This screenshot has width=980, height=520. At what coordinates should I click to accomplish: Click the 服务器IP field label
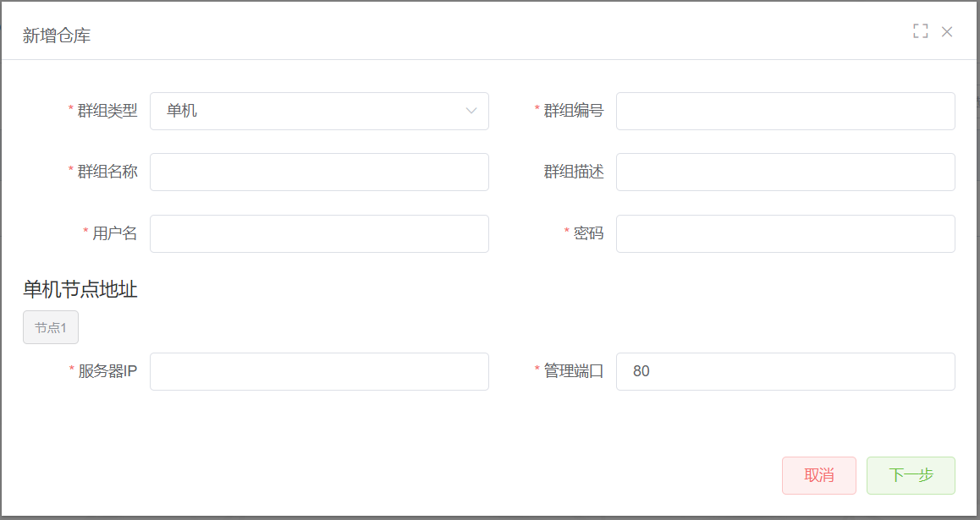[107, 371]
